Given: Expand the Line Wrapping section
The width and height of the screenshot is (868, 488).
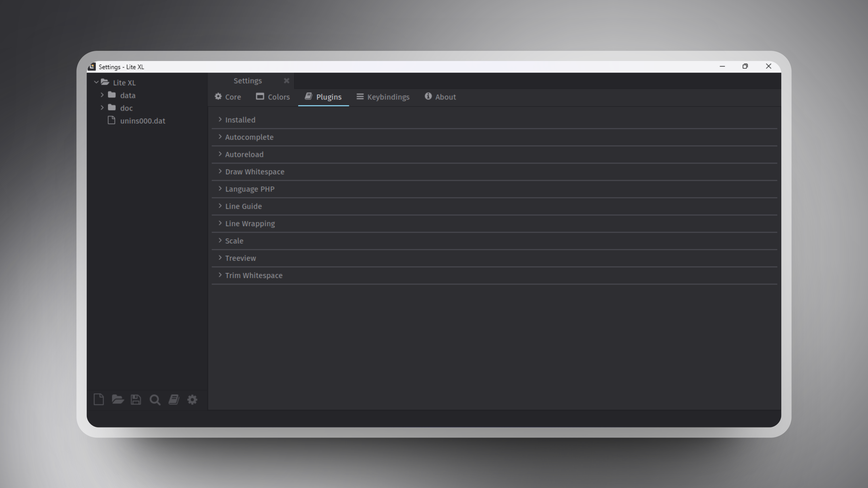Looking at the screenshot, I should pos(250,223).
